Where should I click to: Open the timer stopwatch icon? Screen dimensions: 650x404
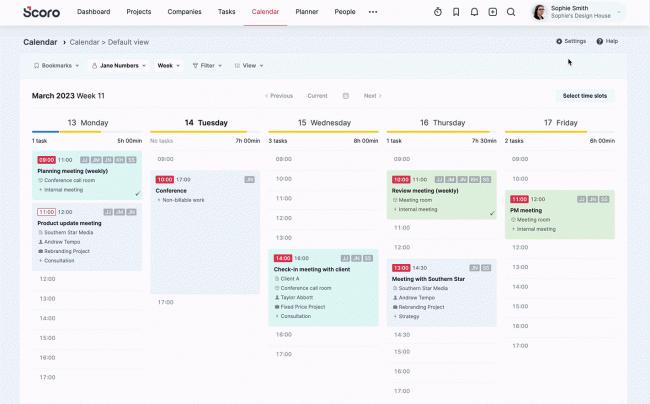pos(438,12)
